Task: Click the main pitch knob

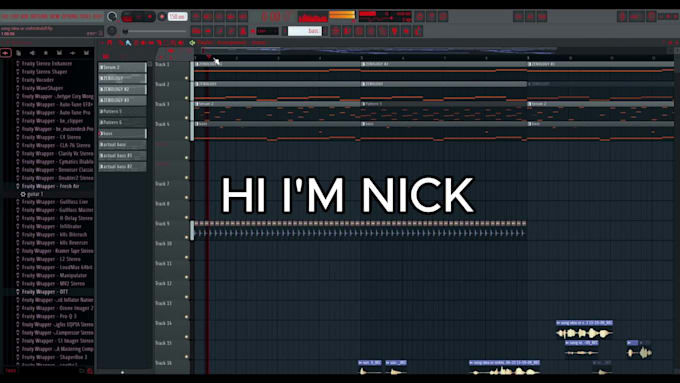Action: pyautogui.click(x=112, y=31)
